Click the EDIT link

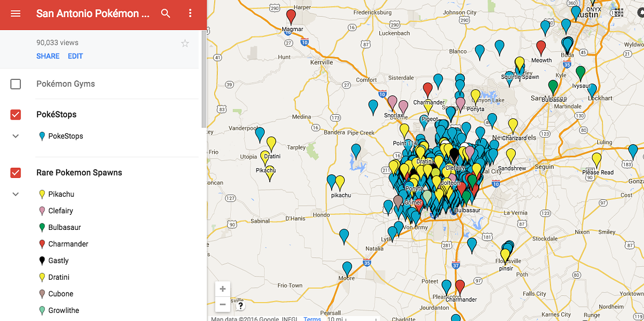(x=75, y=56)
